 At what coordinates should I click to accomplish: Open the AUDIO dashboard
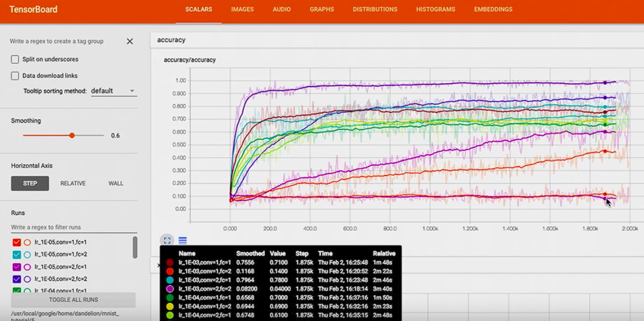281,9
